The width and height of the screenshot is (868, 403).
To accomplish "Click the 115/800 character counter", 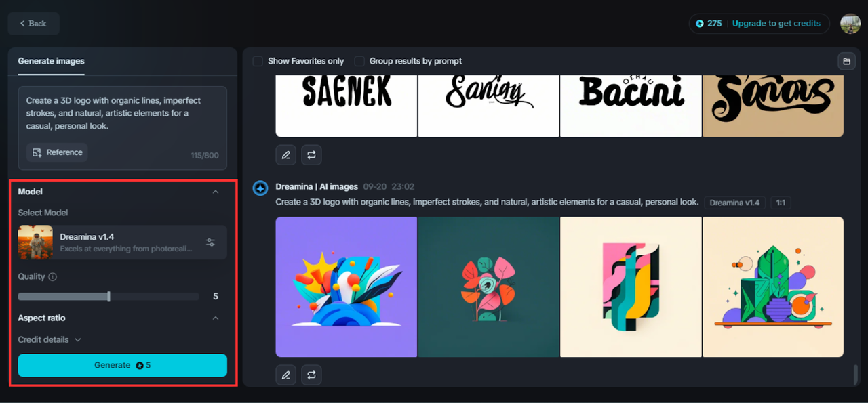I will [205, 156].
